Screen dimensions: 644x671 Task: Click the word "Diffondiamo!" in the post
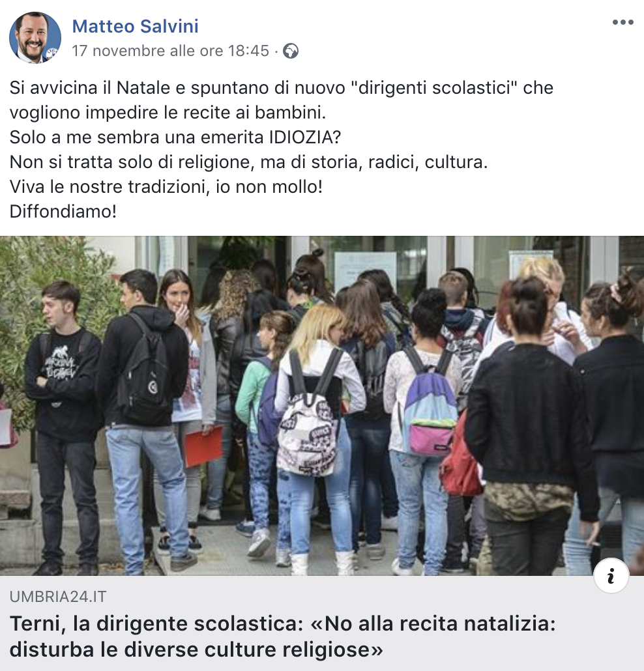click(63, 212)
